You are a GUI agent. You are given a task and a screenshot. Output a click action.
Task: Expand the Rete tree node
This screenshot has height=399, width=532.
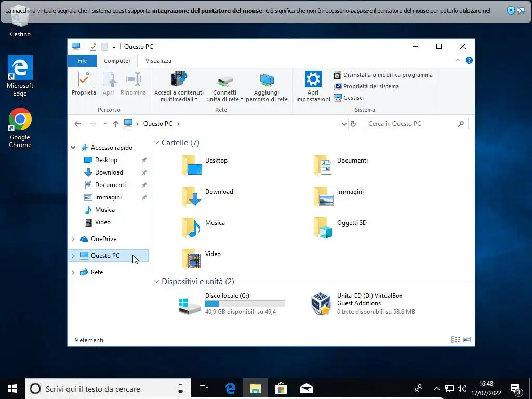point(73,272)
